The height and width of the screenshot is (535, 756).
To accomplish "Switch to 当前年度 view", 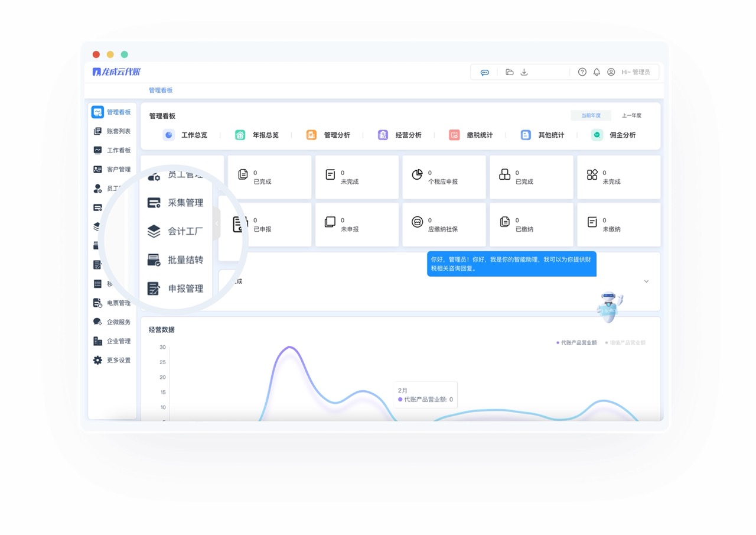I will [591, 115].
